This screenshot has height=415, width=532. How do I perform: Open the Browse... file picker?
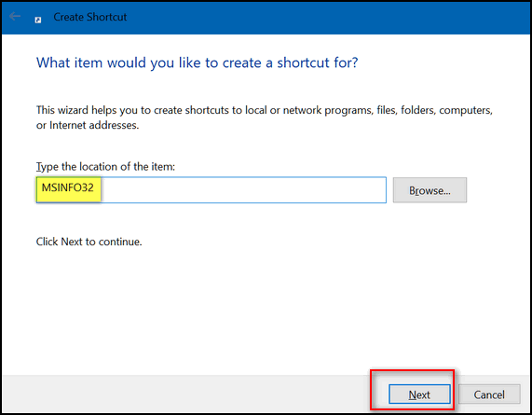[x=430, y=190]
